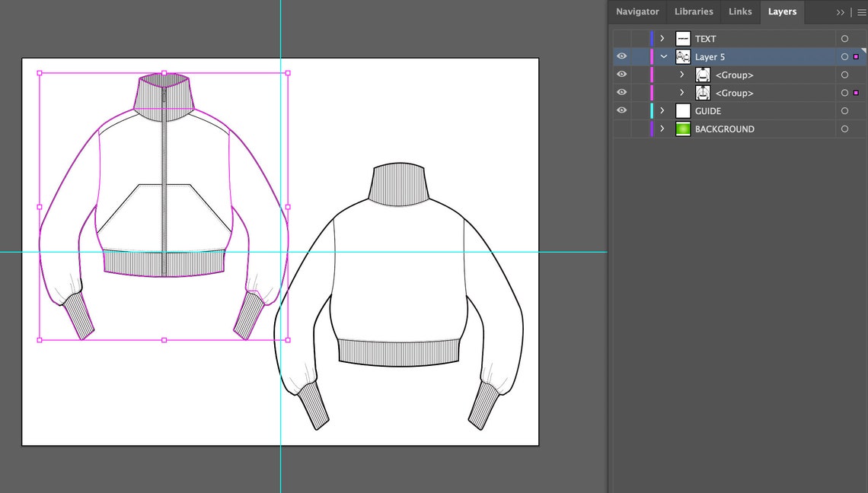This screenshot has height=493, width=868.
Task: Expand the TEXT layer's contents
Action: tap(662, 38)
